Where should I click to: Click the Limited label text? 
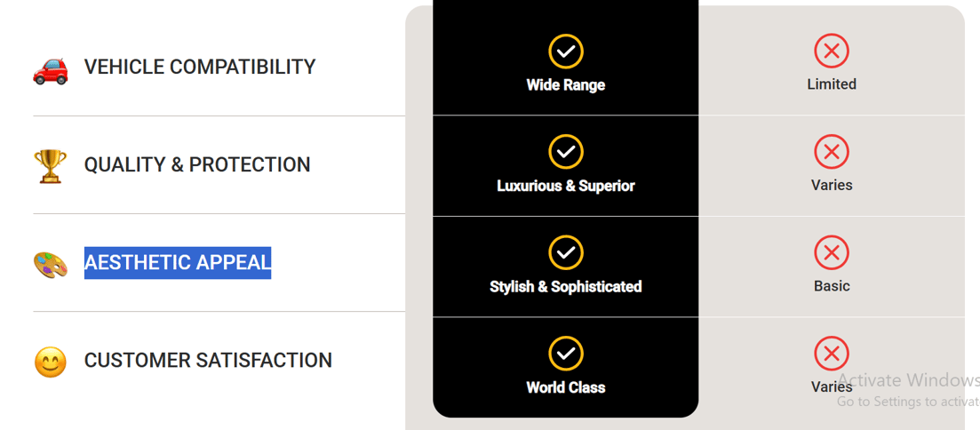(832, 84)
